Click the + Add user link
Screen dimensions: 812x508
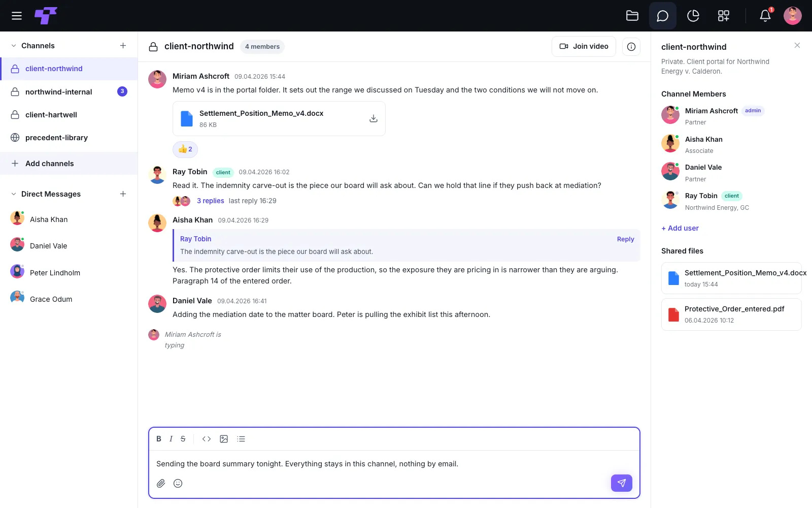pos(680,228)
